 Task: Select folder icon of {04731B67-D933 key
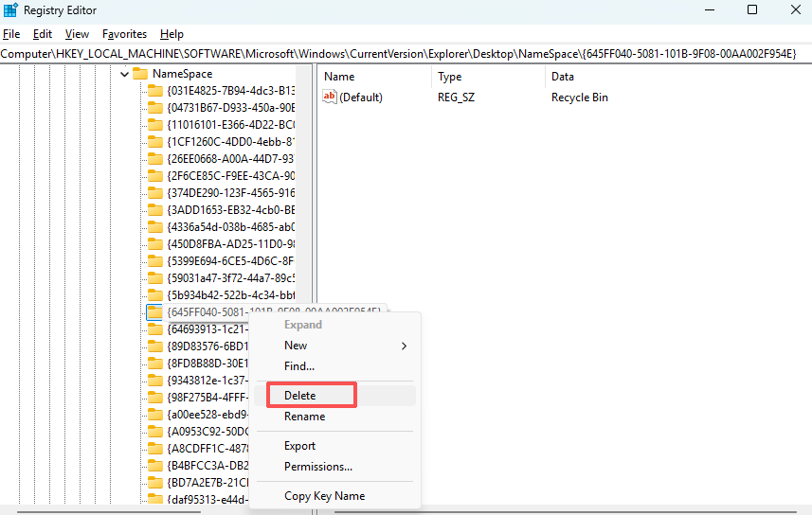(x=154, y=108)
